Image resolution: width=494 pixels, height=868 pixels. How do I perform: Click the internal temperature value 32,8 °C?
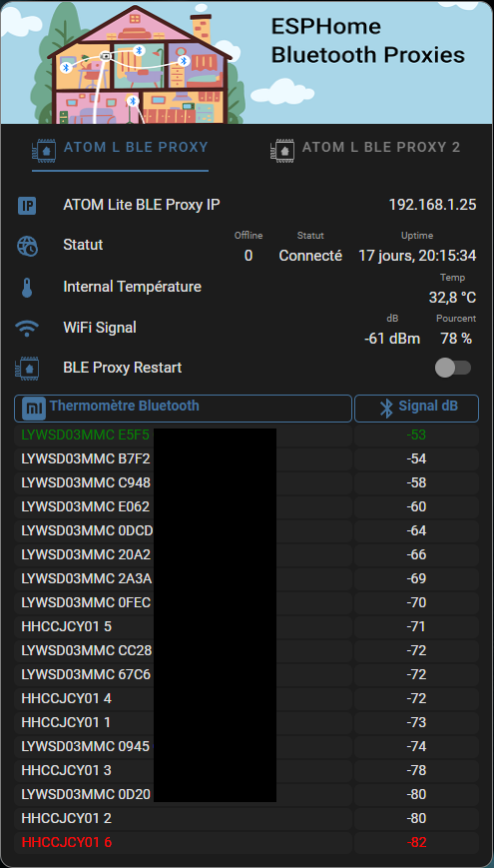[x=452, y=298]
